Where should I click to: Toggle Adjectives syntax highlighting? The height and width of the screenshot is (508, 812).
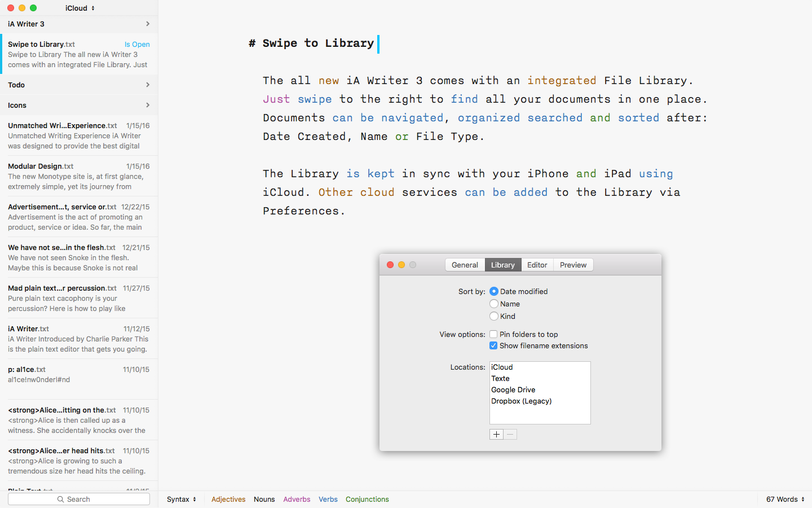click(x=228, y=499)
